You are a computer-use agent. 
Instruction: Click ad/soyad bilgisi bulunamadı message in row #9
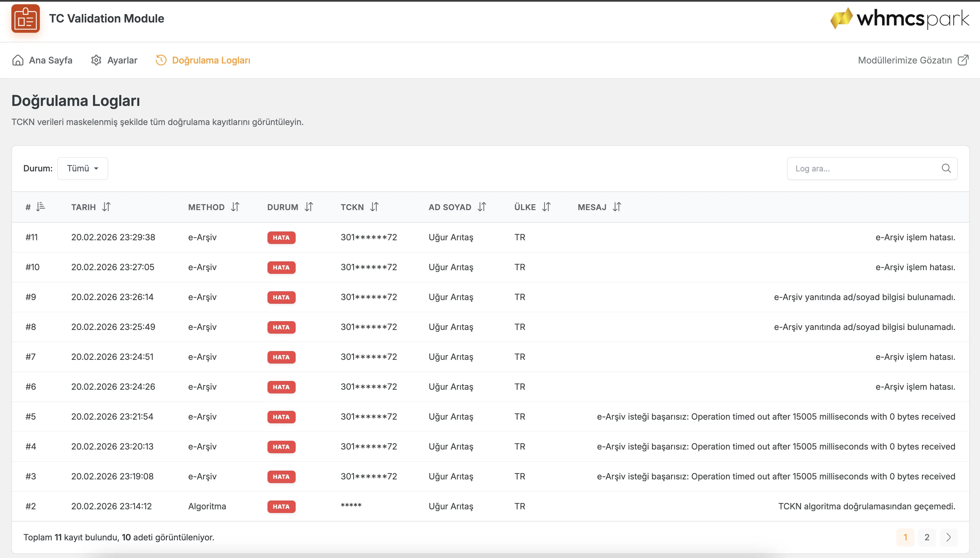coord(864,297)
